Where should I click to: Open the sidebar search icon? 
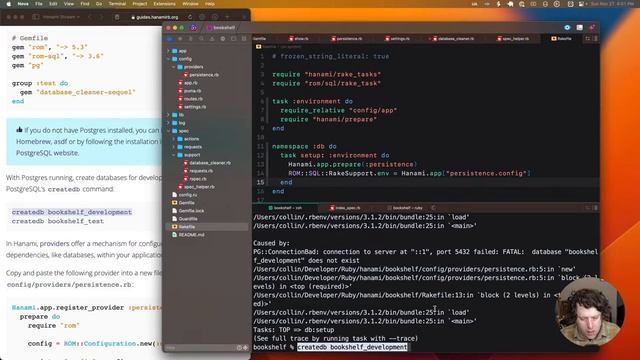point(201,39)
